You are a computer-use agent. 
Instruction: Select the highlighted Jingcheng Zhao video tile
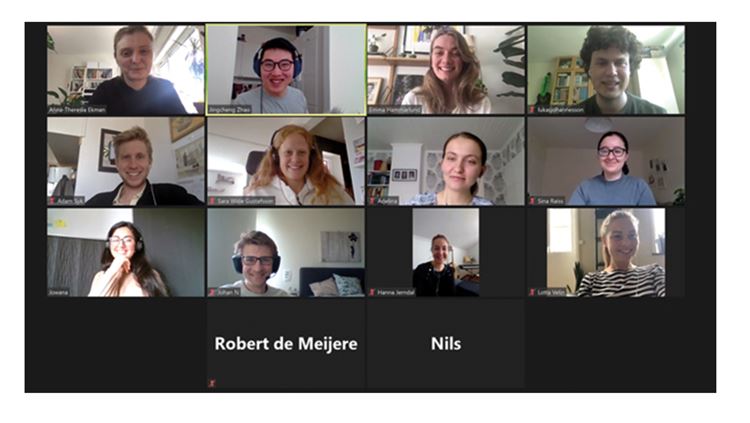(x=286, y=70)
